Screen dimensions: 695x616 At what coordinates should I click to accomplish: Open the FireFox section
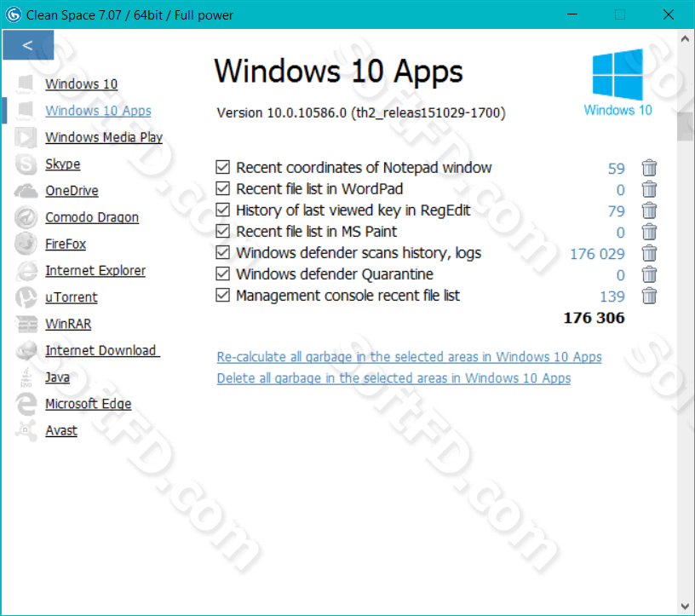click(66, 244)
